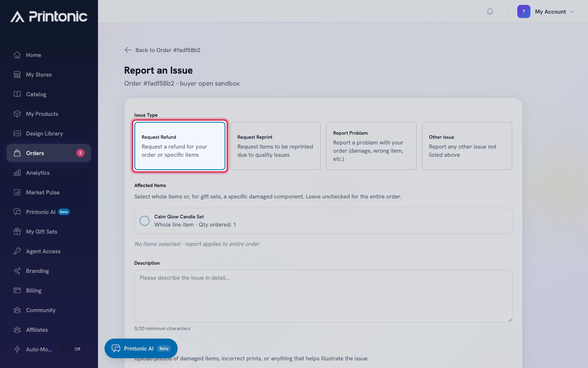The height and width of the screenshot is (368, 588).
Task: Select the Other Issue type
Action: [x=467, y=146]
